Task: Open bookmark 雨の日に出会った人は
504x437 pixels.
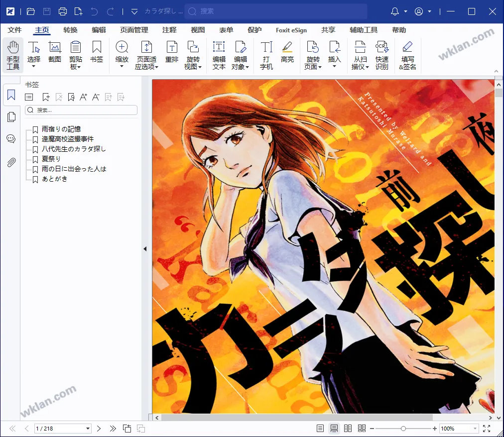Action: 74,169
